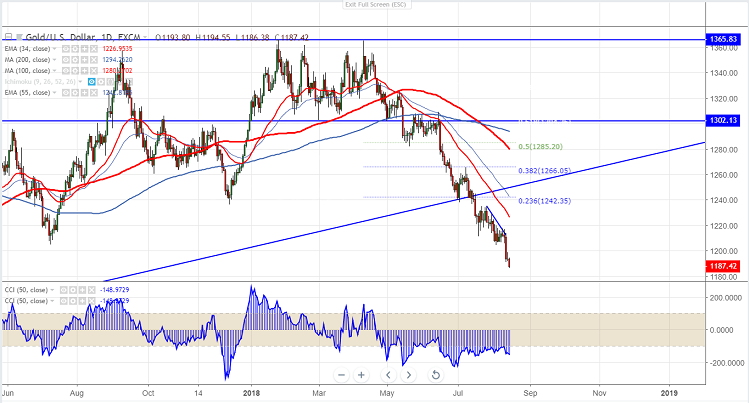Click the EMA (34) value 1226.9535
The width and height of the screenshot is (749, 403).
[x=118, y=49]
